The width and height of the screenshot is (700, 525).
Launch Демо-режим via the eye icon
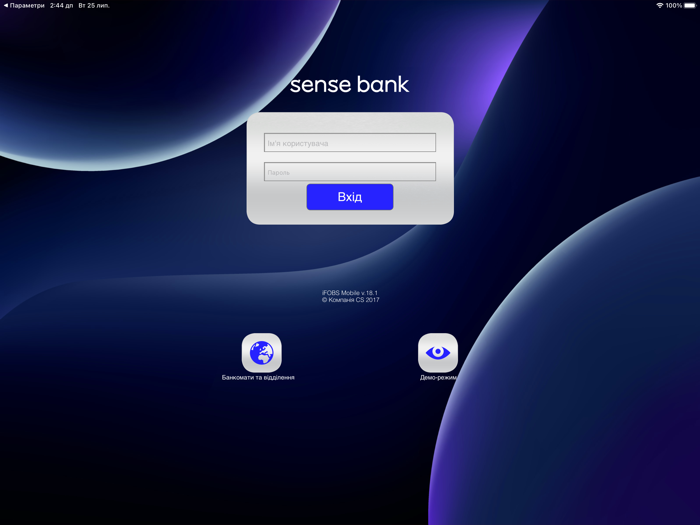click(438, 353)
